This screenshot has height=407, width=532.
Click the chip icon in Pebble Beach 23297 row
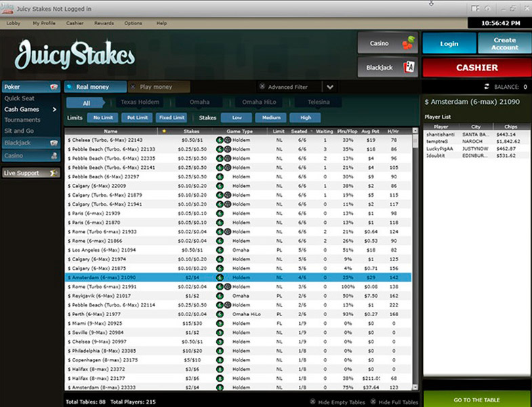click(x=220, y=176)
